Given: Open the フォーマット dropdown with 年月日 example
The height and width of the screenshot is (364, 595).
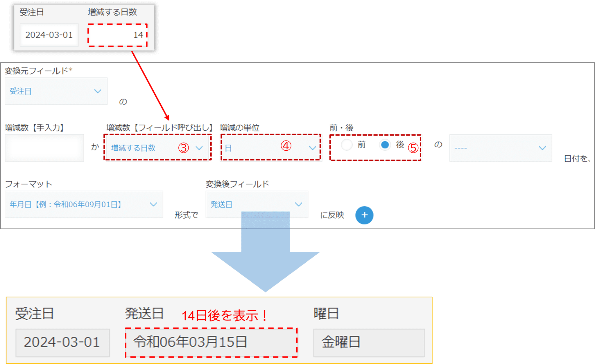Looking at the screenshot, I should click(84, 204).
